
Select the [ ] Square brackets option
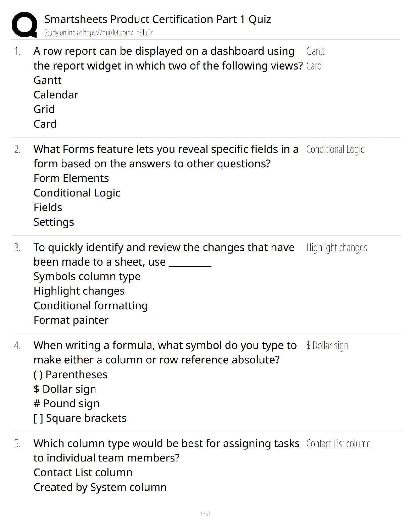80,418
